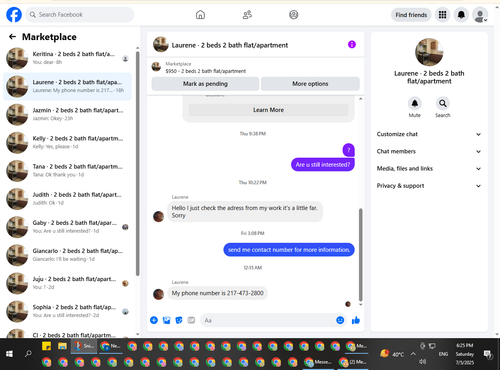Click the chat messages scrollbar thumb
Viewport: 500px width, 370px height.
(360, 255)
